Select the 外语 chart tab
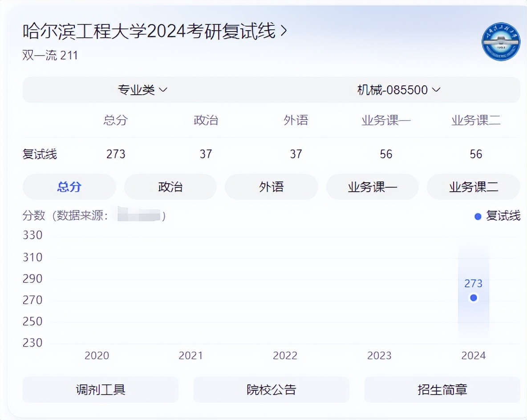The height and width of the screenshot is (420, 527). 271,187
